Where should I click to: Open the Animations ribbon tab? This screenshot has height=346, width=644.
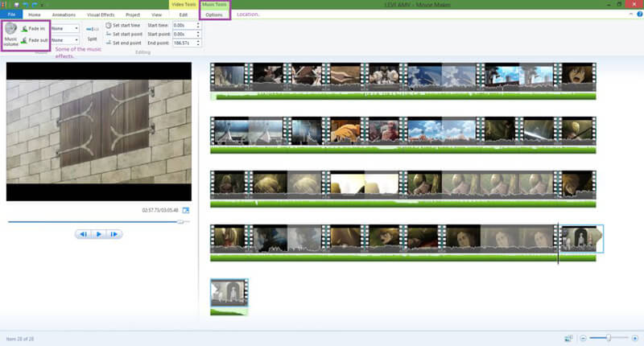click(64, 14)
